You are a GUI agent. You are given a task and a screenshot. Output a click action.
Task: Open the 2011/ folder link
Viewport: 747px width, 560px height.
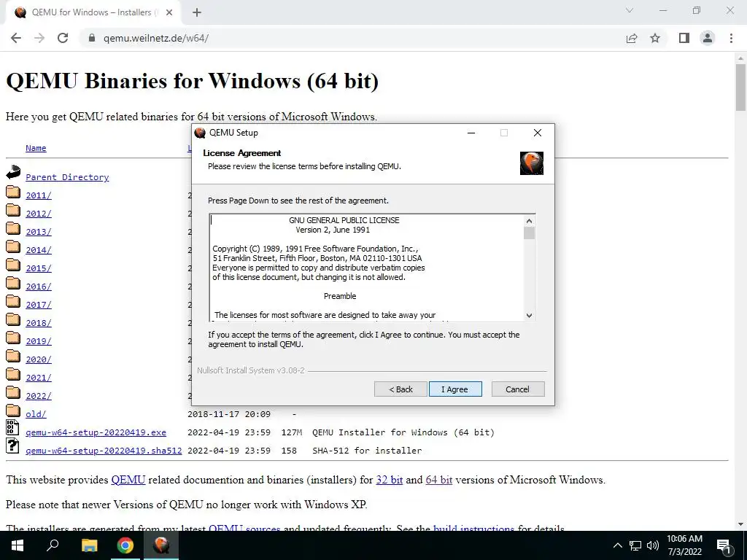pyautogui.click(x=39, y=195)
